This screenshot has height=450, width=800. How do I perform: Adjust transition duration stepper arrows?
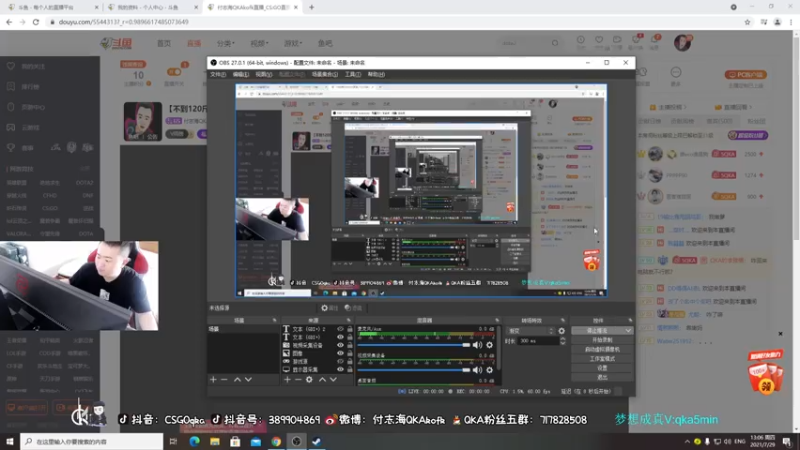(x=563, y=341)
